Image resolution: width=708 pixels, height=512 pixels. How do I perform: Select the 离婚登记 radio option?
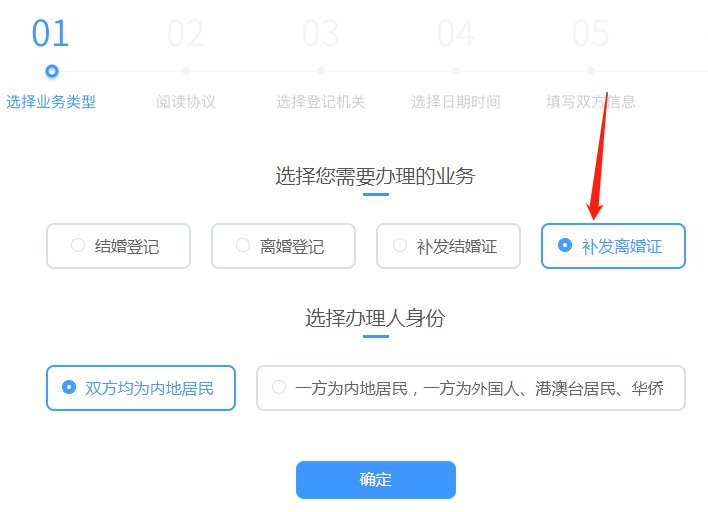pos(284,246)
